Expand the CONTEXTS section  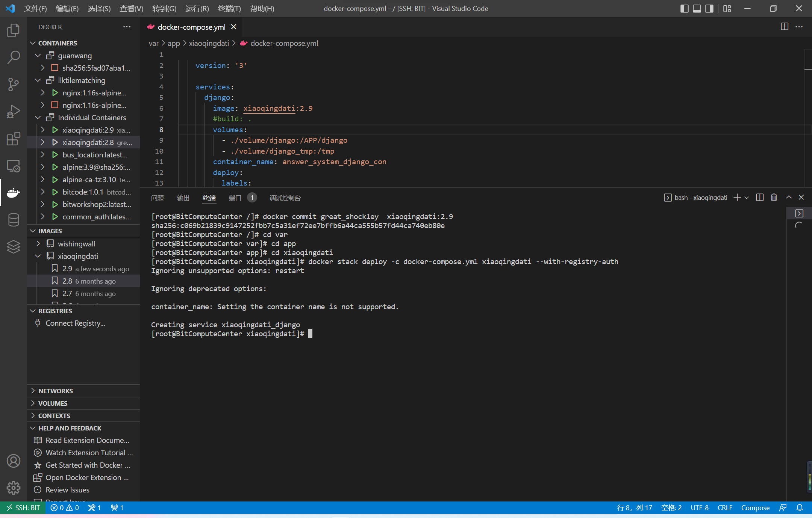coord(83,415)
